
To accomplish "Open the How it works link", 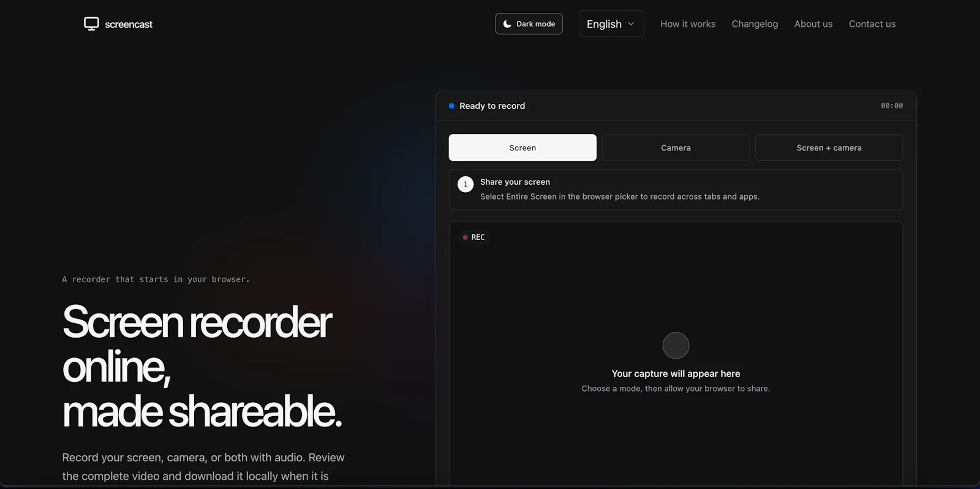I will coord(688,24).
